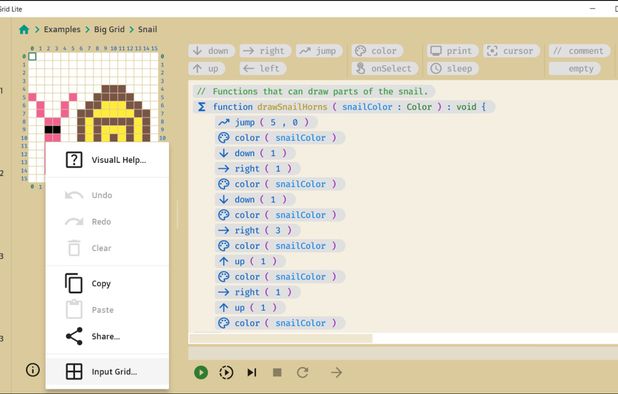This screenshot has height=394, width=618.
Task: Add a comment block
Action: [x=579, y=51]
